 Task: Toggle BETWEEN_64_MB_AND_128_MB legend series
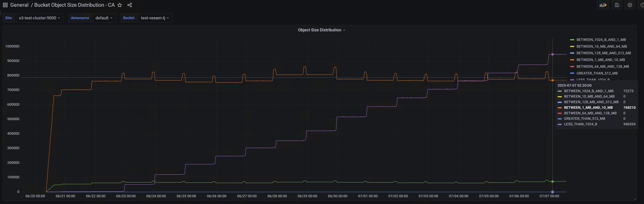pos(602,67)
